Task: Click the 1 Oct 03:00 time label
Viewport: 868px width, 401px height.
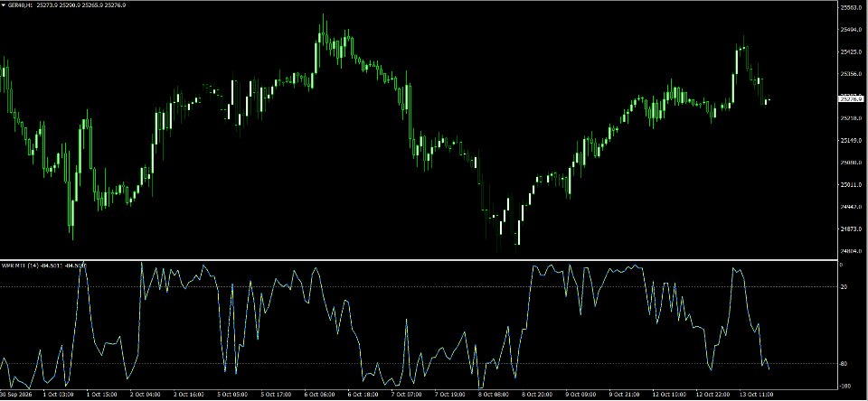Action: click(x=60, y=395)
